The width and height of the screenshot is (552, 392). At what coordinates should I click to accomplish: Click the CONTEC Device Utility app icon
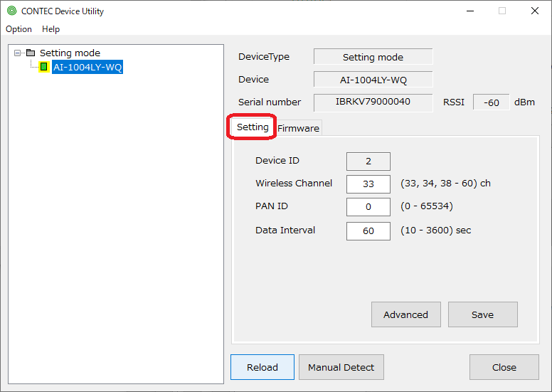[x=11, y=11]
